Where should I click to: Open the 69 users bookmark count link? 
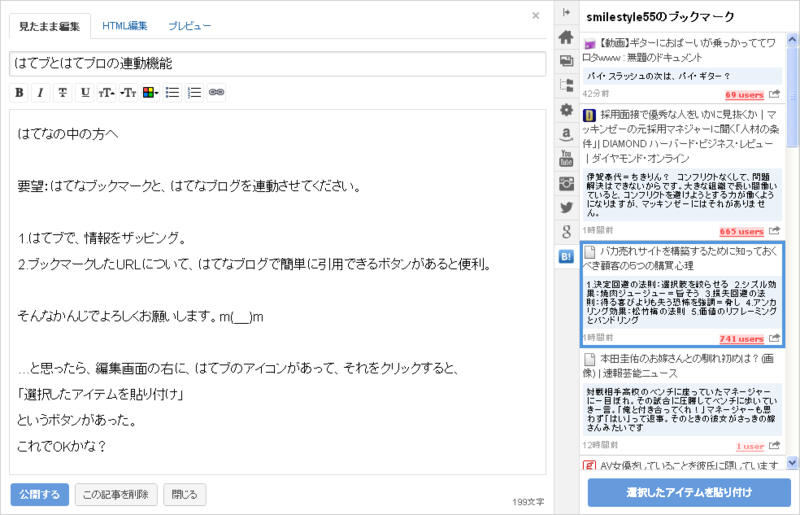click(744, 95)
